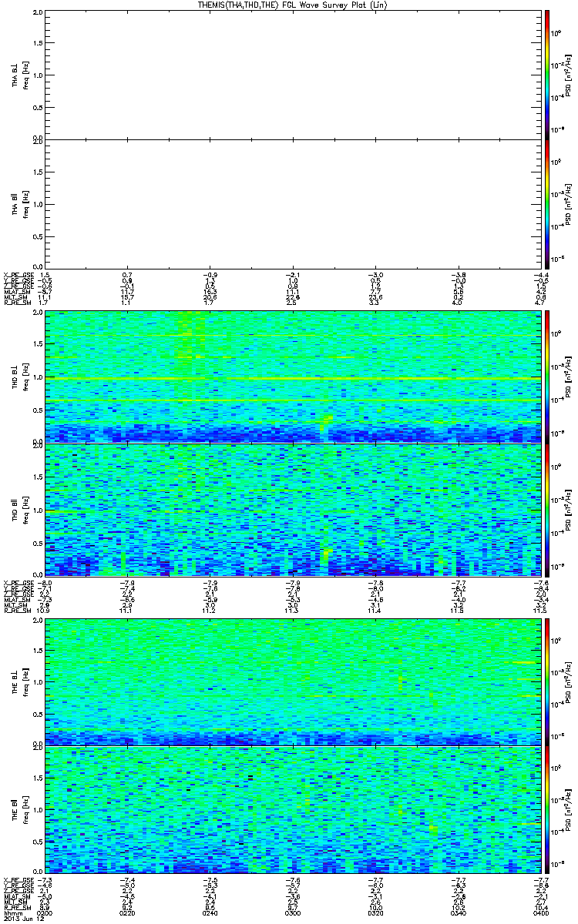Click the PSD color bar beside THE B-perpendicular panel

click(547, 681)
